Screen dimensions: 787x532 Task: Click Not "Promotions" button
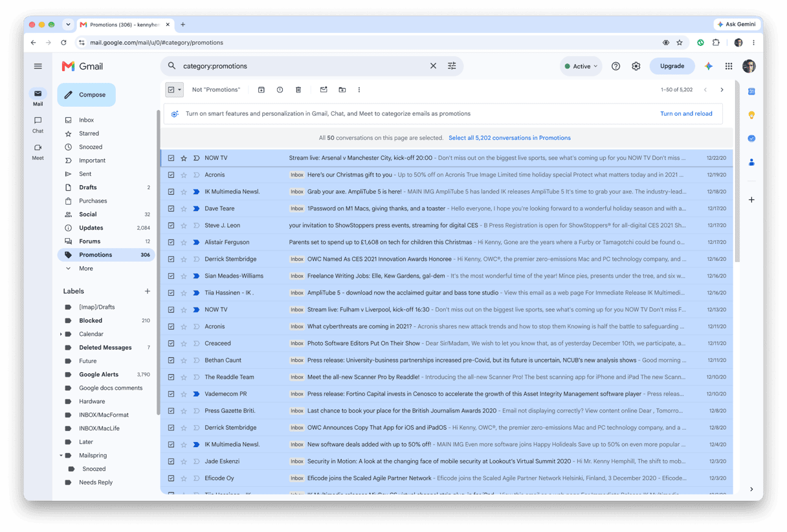click(216, 90)
